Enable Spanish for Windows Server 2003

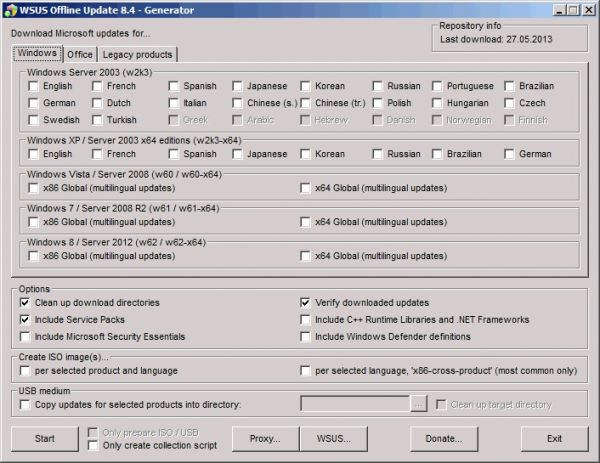(174, 86)
